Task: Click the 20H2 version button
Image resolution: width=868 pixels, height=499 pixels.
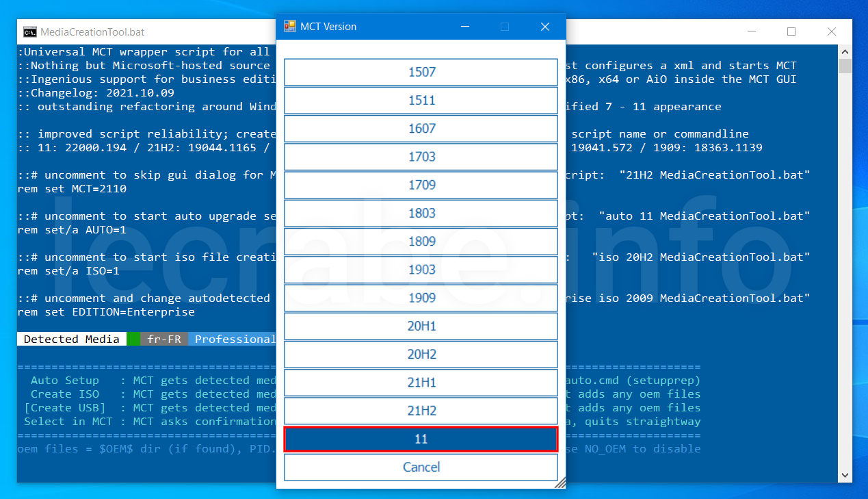Action: (x=421, y=354)
